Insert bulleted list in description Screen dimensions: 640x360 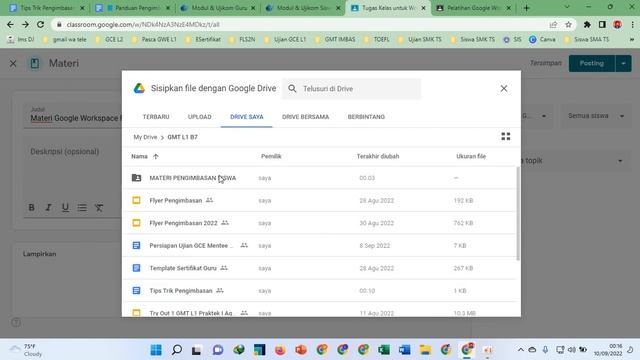[x=82, y=207]
